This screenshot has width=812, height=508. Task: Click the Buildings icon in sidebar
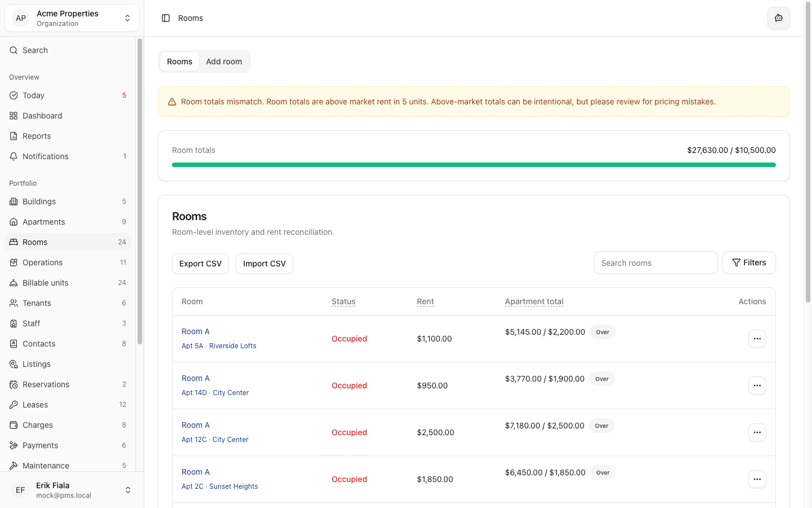[x=14, y=202]
